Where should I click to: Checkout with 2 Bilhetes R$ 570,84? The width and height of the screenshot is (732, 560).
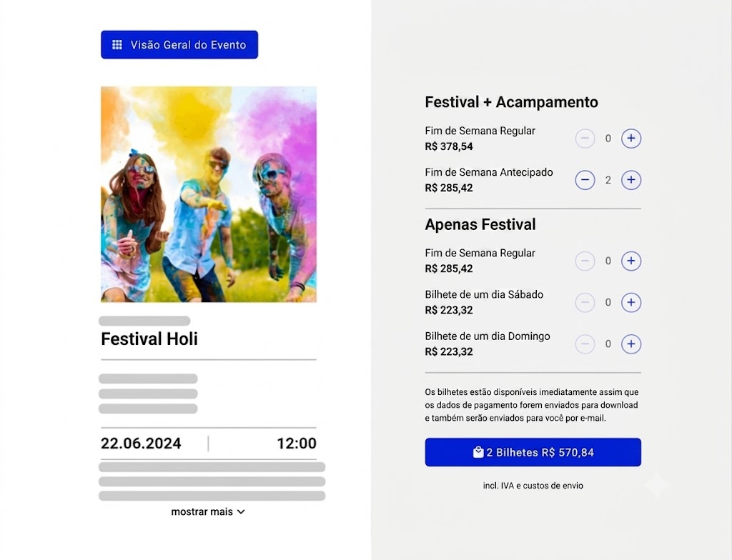(533, 452)
